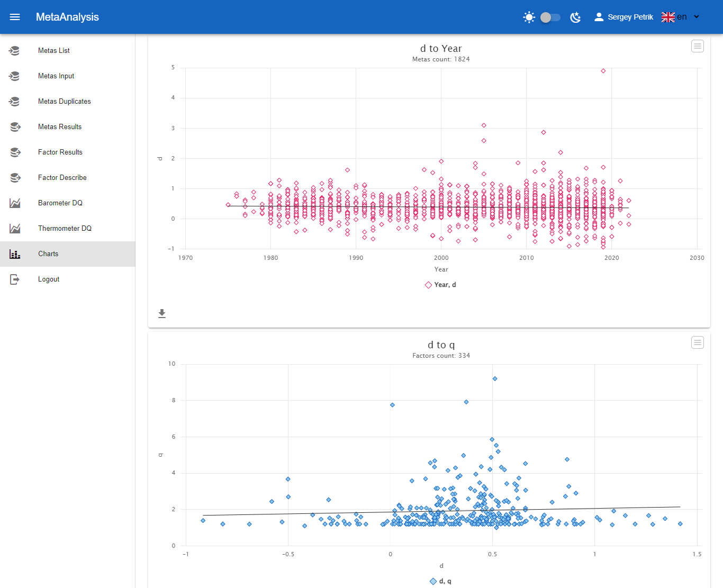Click the Charts bar-graph icon

pos(15,254)
